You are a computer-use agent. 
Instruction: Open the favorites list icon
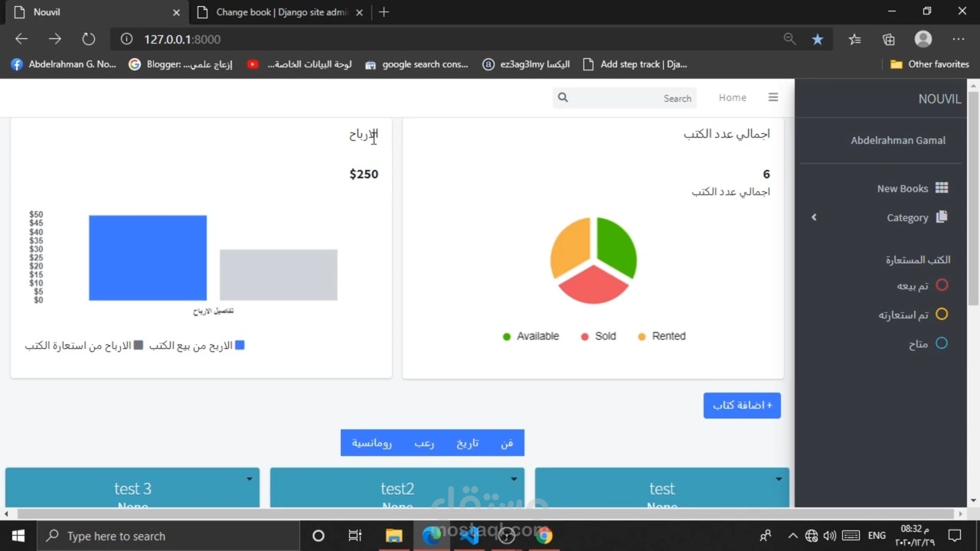(x=854, y=39)
